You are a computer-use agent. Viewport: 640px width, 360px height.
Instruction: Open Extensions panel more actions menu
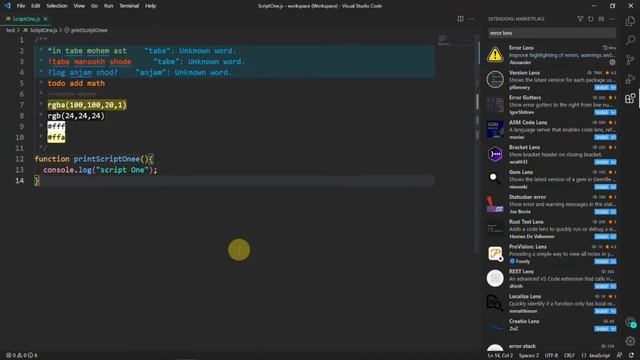(611, 19)
